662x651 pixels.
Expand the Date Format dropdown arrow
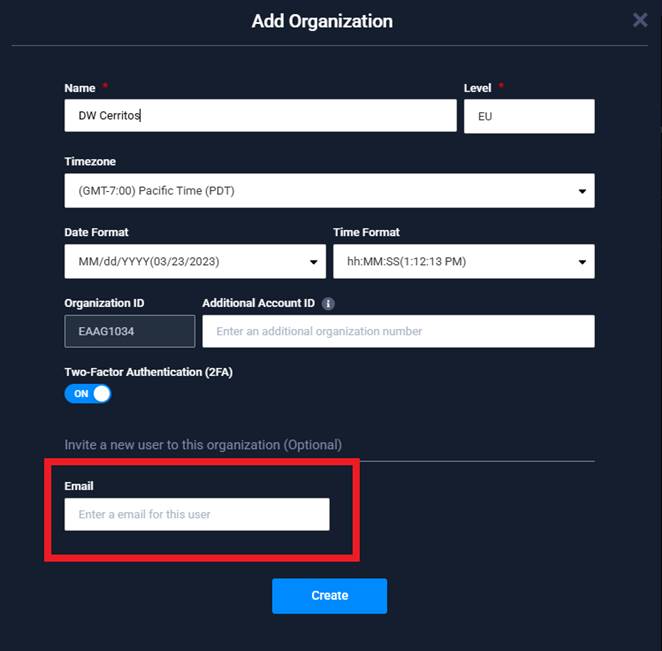point(313,262)
